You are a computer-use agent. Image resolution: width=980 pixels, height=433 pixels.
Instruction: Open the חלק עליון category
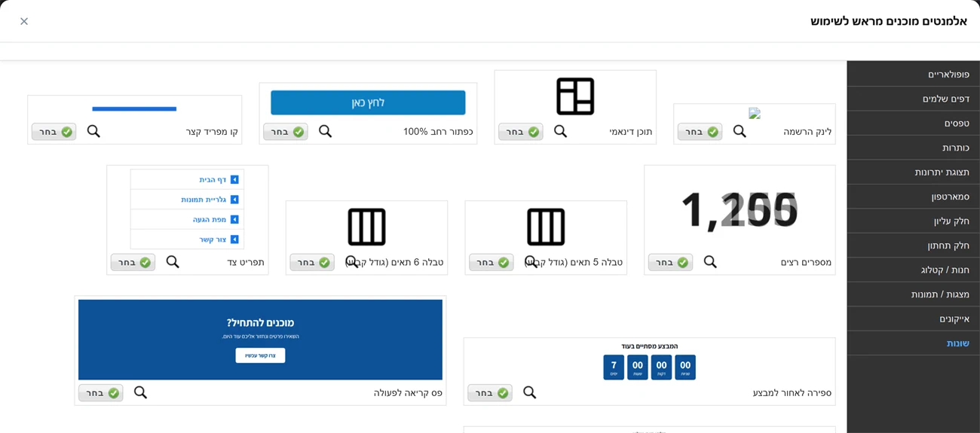(x=913, y=221)
